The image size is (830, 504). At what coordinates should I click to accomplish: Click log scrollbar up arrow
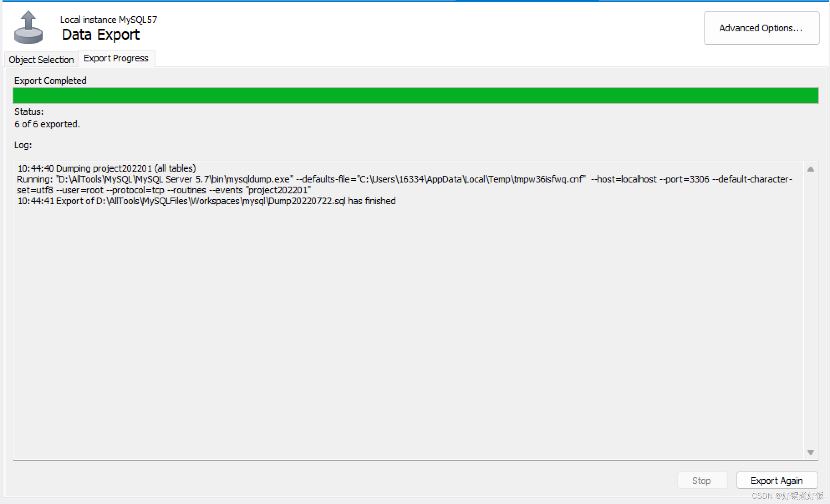click(x=810, y=169)
